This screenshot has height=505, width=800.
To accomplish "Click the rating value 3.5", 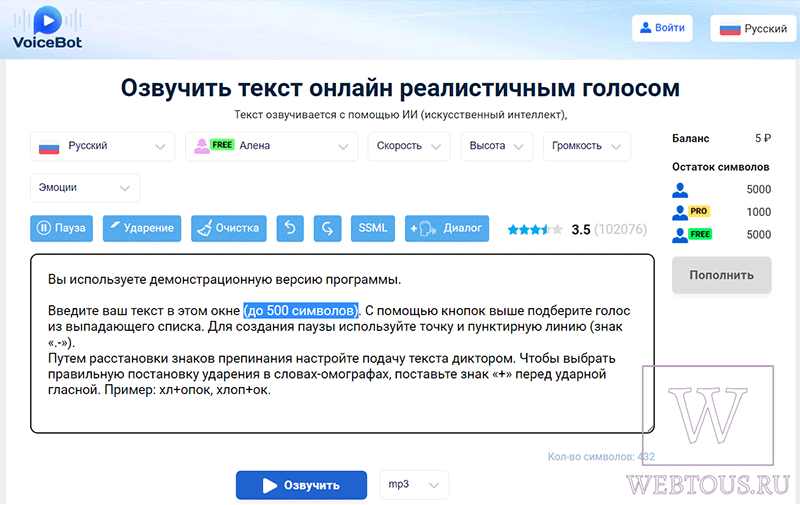I will coord(581,230).
